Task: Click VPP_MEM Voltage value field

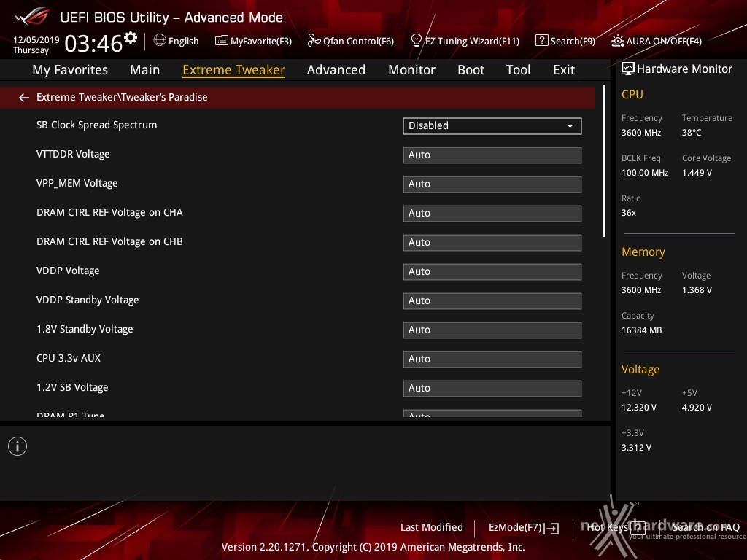Action: [x=492, y=184]
